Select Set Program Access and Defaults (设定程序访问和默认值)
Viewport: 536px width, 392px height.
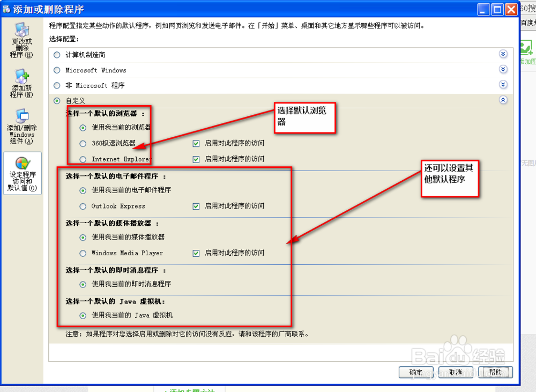coord(22,173)
